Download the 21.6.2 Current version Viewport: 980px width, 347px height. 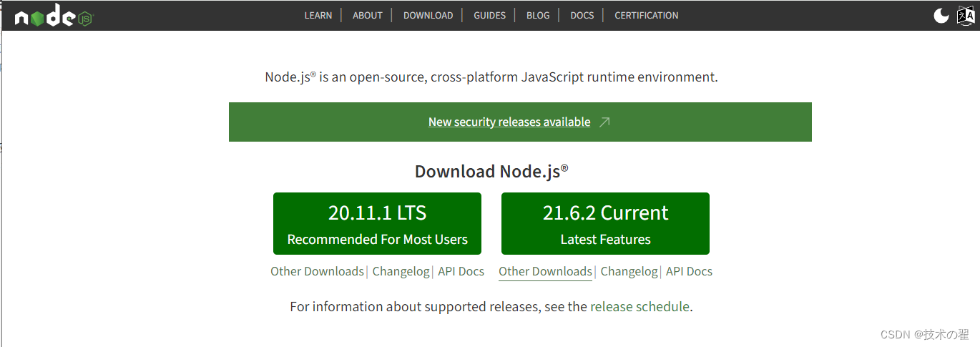point(605,223)
